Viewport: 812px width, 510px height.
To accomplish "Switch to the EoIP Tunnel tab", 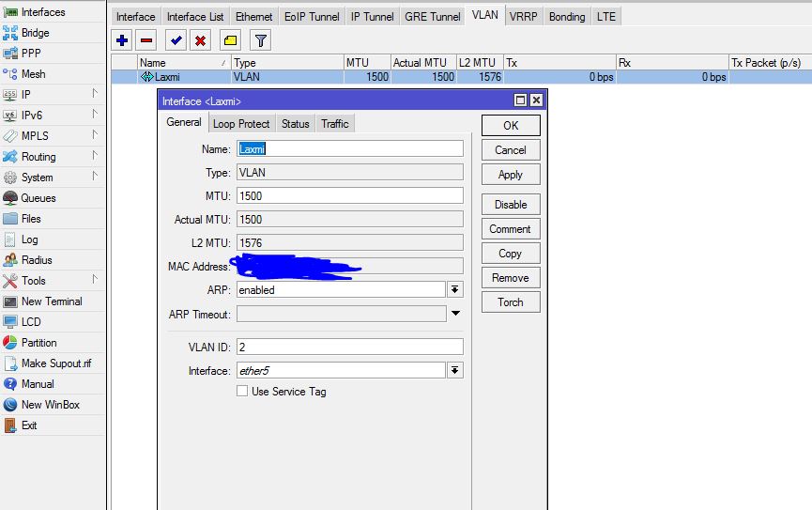I will [x=312, y=17].
